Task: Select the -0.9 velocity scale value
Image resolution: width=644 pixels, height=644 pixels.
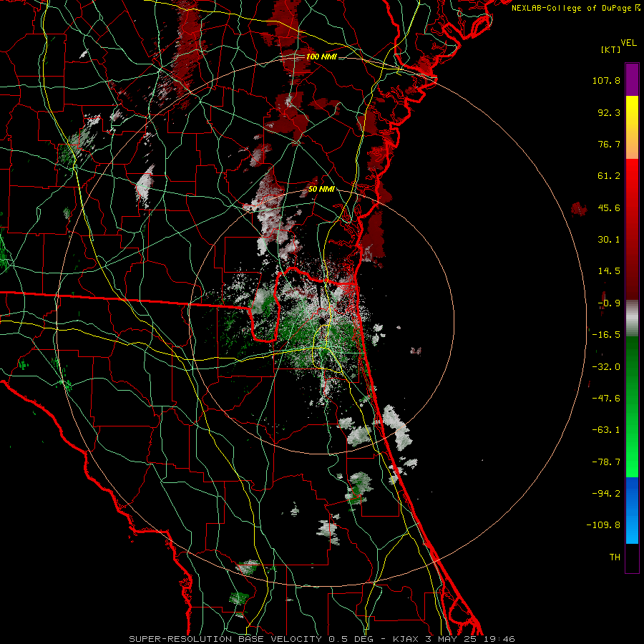Action: coord(609,303)
